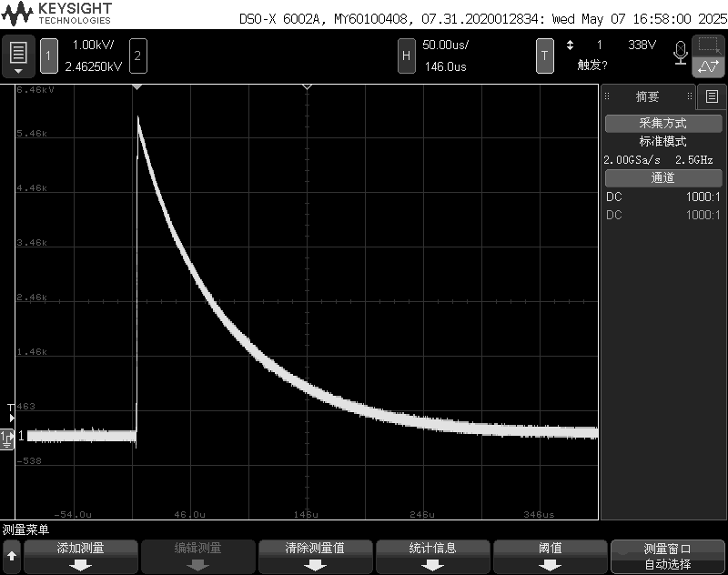The image size is (728, 575).
Task: Open the 编辑测量 edit measurement menu
Action: [x=197, y=557]
